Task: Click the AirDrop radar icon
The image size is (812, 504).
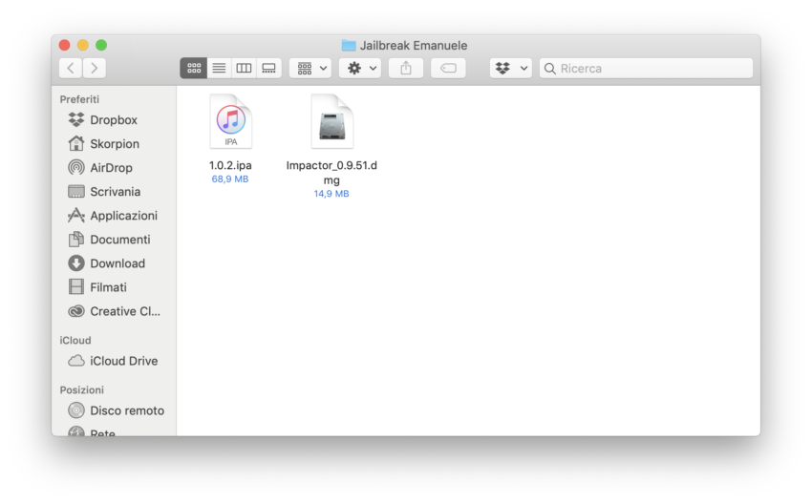Action: coord(76,167)
